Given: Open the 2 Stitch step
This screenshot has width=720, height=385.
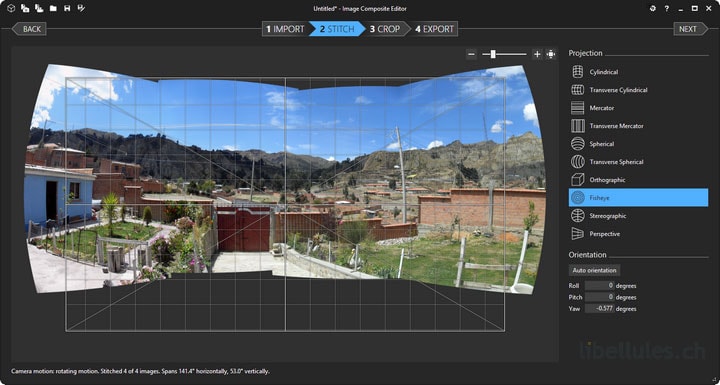Looking at the screenshot, I should click(337, 29).
